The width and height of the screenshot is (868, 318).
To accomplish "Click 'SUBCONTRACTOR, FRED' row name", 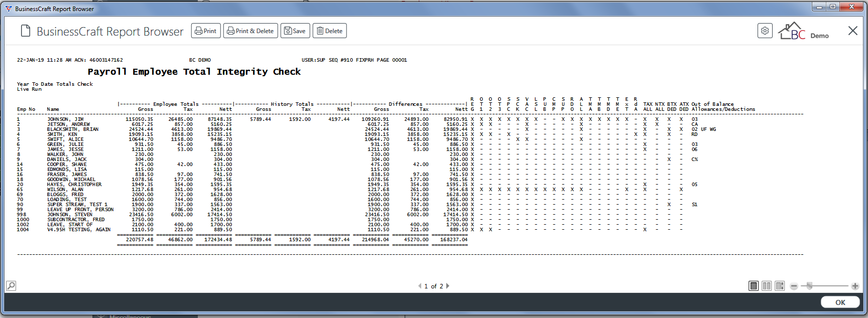I will click(x=76, y=220).
